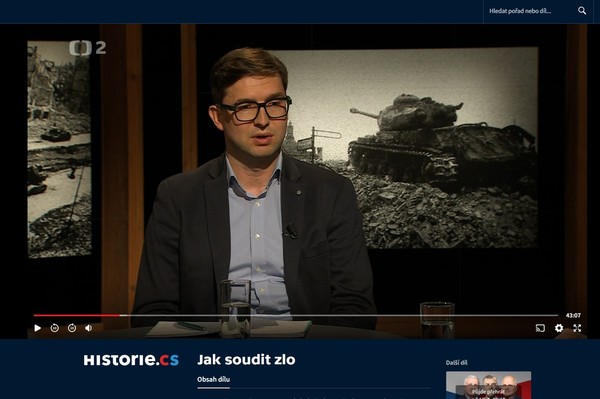
Task: Click the ČT2 channel logo
Action: [x=87, y=48]
